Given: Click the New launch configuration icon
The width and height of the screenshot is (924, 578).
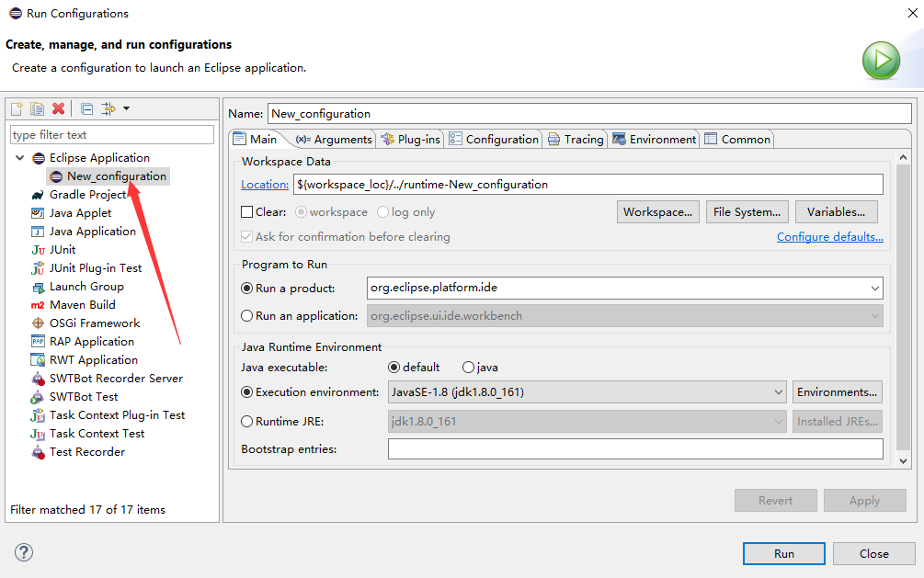Looking at the screenshot, I should pyautogui.click(x=17, y=108).
